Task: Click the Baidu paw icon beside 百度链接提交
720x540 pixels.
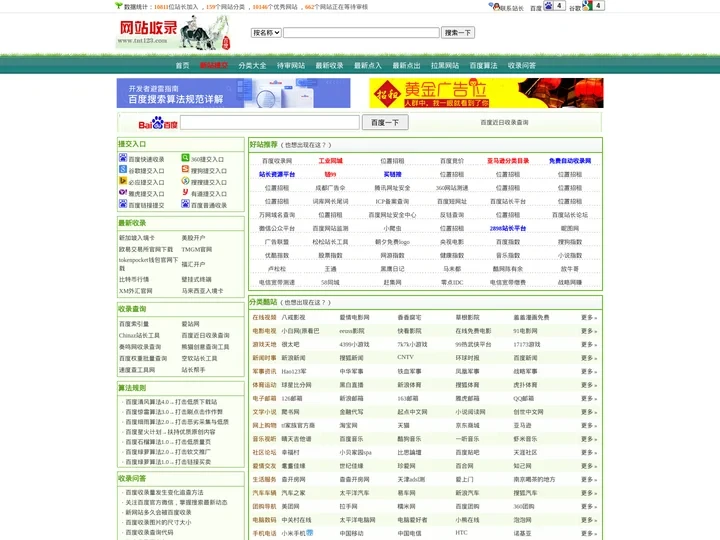Action: point(123,204)
